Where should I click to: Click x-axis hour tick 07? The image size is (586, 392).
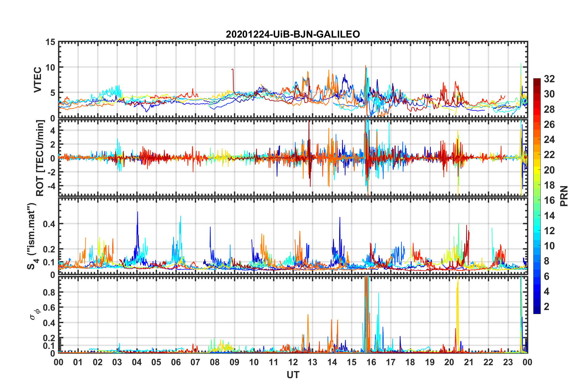[195, 362]
